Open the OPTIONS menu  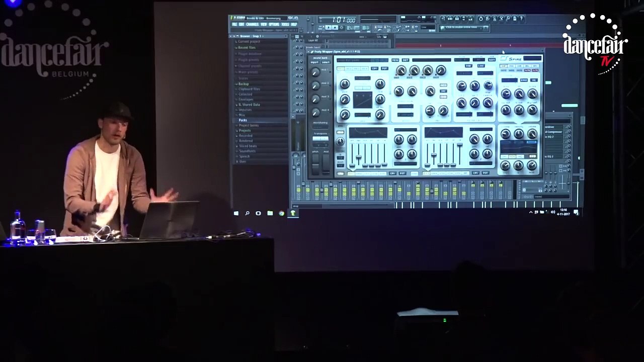[x=274, y=24]
